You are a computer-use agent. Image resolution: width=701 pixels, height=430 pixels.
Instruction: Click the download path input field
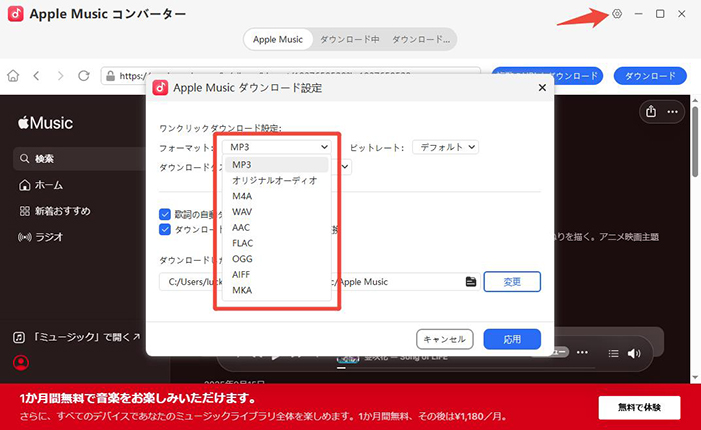coord(320,282)
